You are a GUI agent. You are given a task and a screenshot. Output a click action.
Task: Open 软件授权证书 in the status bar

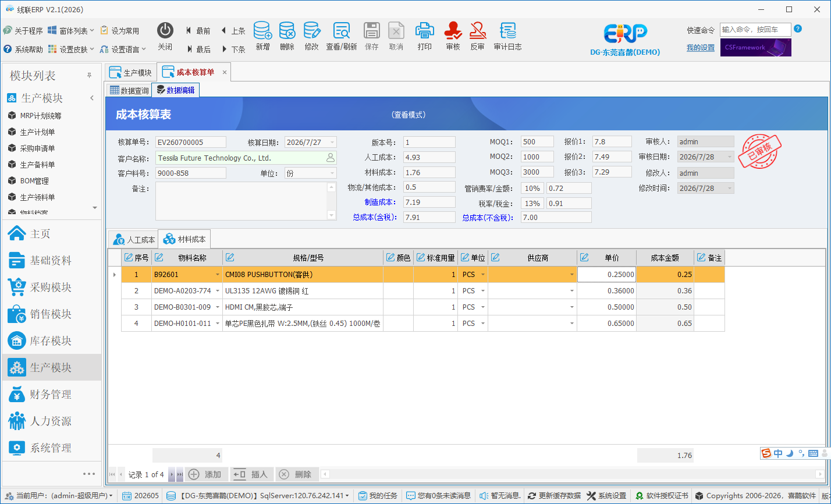pyautogui.click(x=662, y=496)
